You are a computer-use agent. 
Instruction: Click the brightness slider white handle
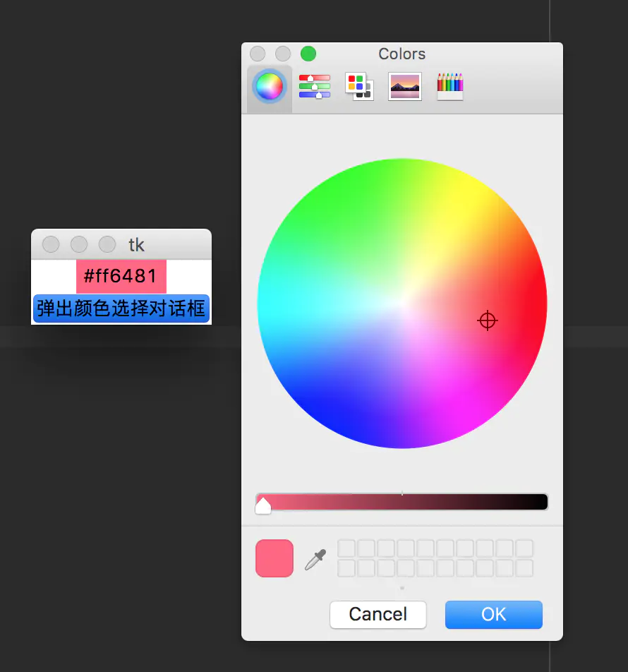[x=263, y=505]
